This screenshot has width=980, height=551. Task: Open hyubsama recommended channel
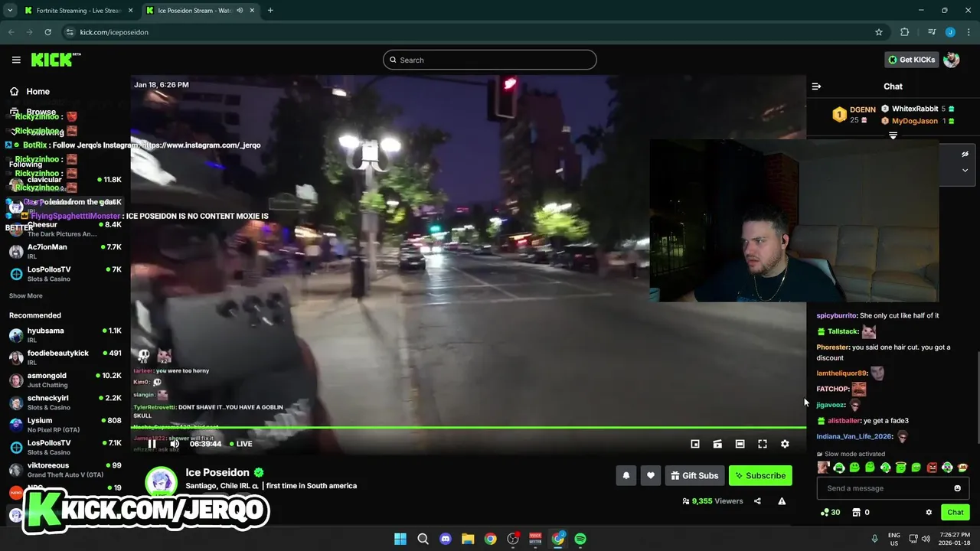tap(65, 335)
